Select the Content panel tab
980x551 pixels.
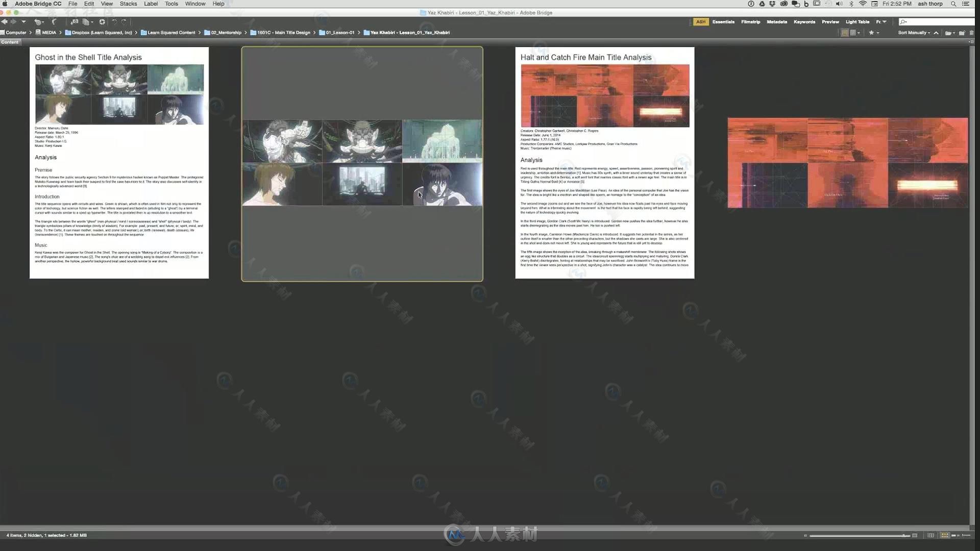[10, 42]
